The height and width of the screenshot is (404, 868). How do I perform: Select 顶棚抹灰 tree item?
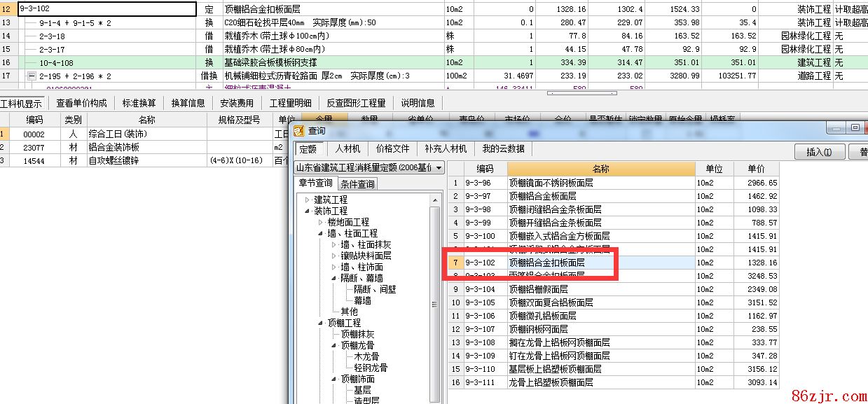pyautogui.click(x=357, y=334)
